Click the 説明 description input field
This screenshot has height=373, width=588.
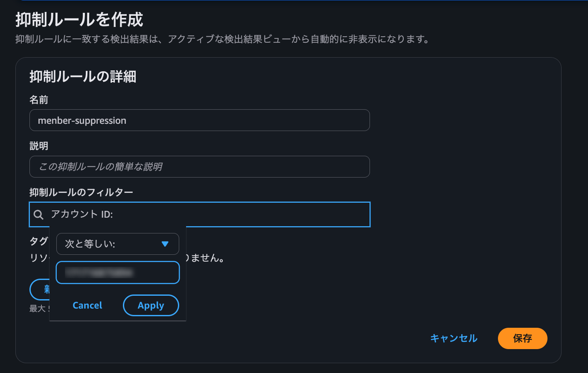click(x=199, y=166)
